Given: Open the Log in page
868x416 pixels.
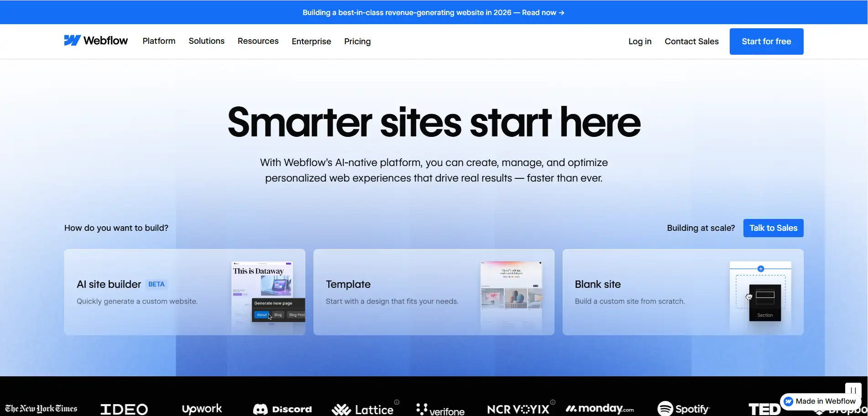Looking at the screenshot, I should (639, 41).
